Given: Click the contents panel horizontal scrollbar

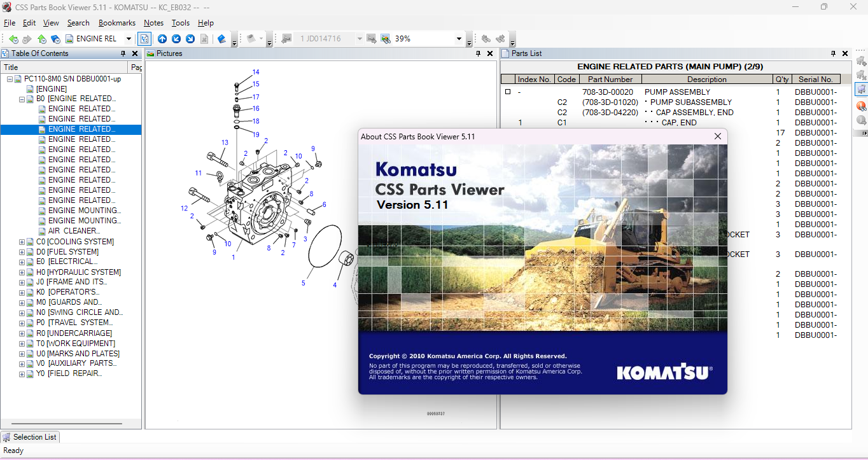Looking at the screenshot, I should point(66,424).
